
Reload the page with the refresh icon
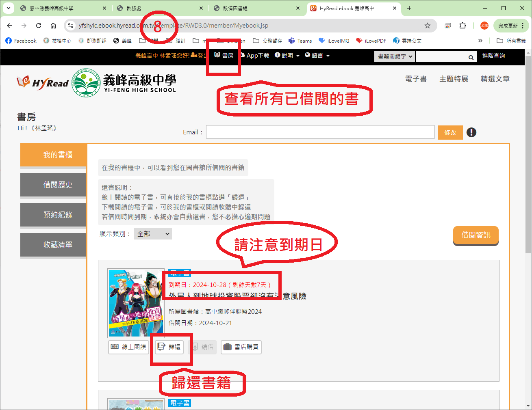[39, 26]
